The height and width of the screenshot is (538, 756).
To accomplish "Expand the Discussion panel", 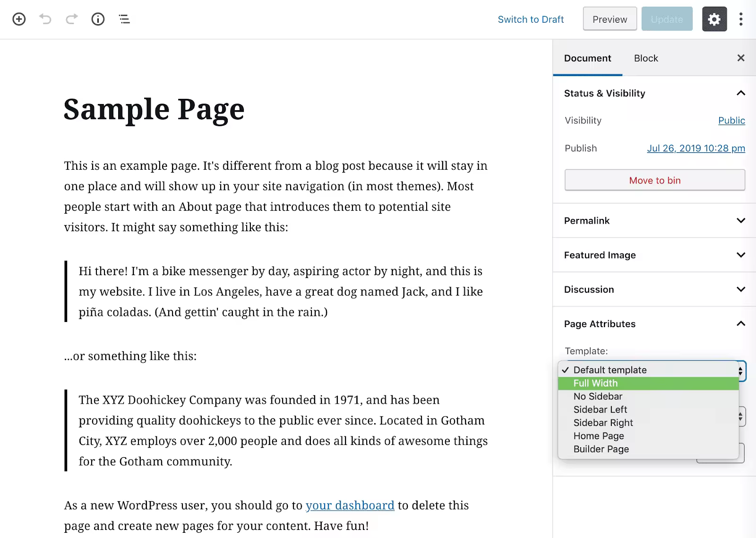I will click(x=654, y=289).
